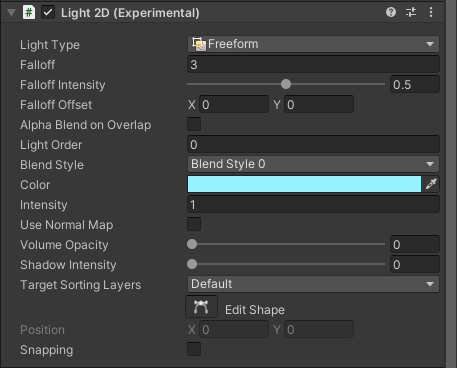Viewport: 457px width, 368px height.
Task: Enable Alpha Blend on Overlap checkbox
Action: point(194,124)
